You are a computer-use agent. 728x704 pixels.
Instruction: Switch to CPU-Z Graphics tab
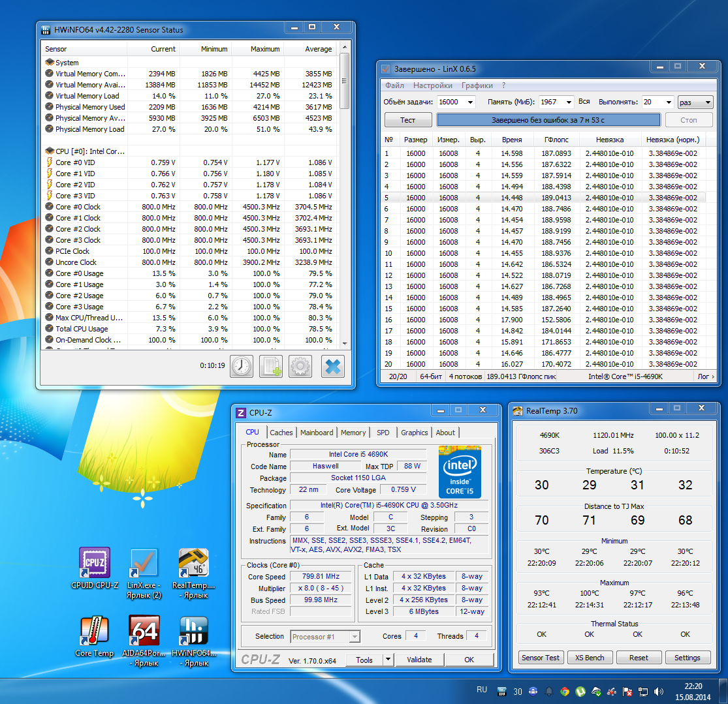tap(414, 433)
